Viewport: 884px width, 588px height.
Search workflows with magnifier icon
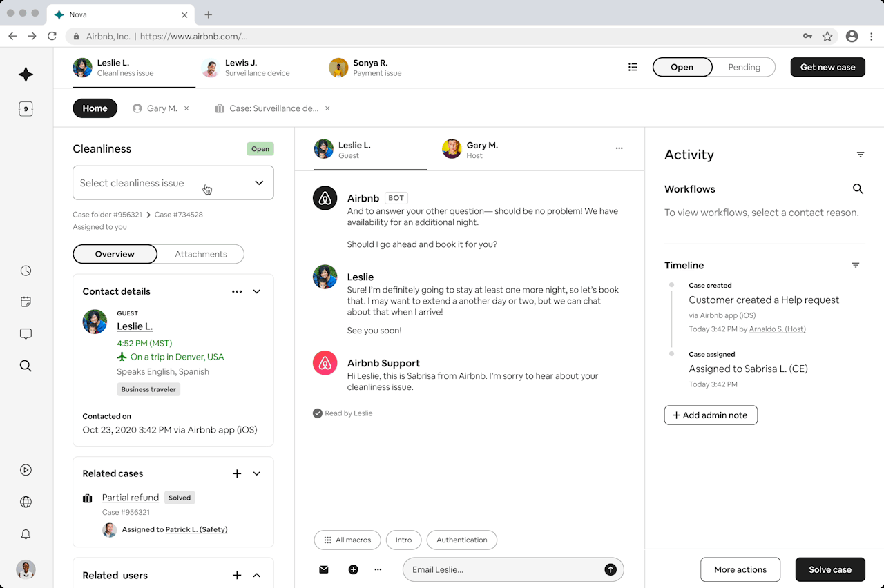pos(858,189)
